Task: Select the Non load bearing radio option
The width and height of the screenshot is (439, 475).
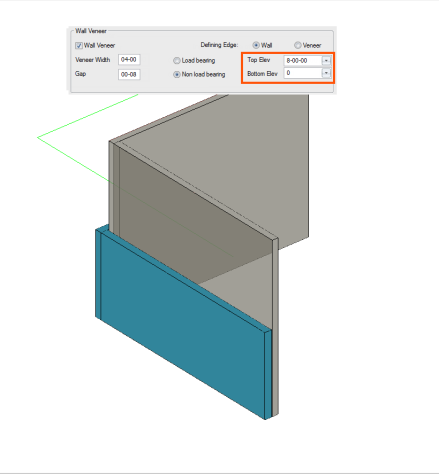Action: pyautogui.click(x=177, y=75)
